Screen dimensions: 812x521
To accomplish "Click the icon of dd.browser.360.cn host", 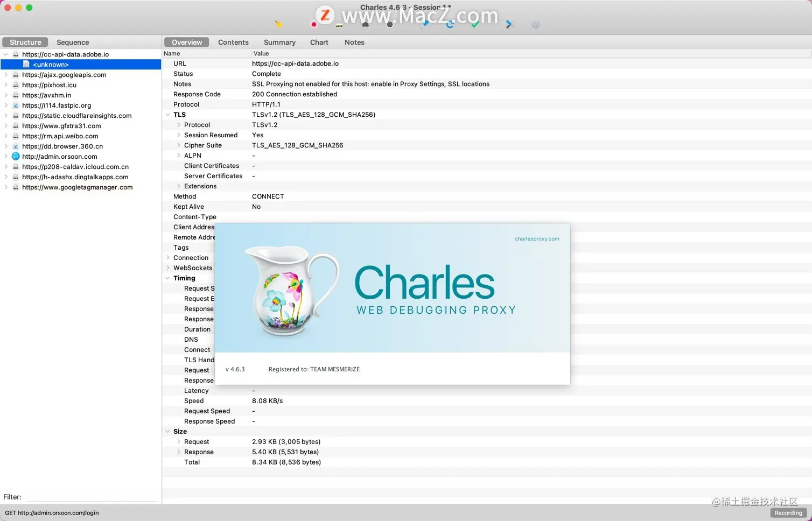I will pyautogui.click(x=16, y=146).
